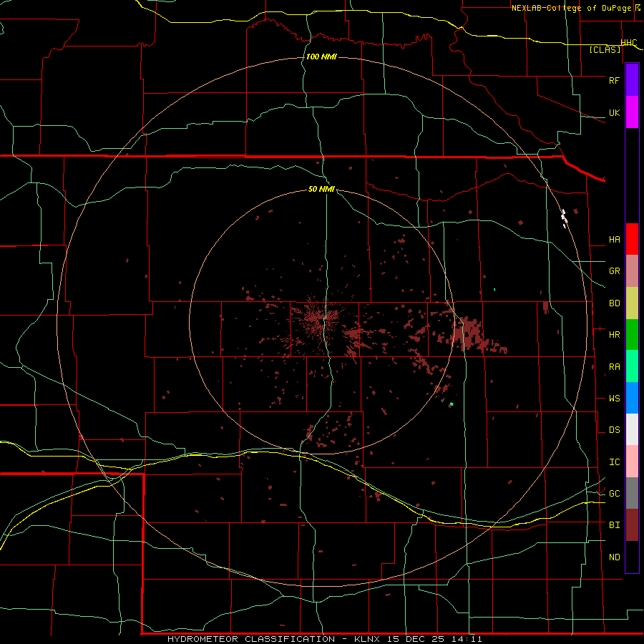Click the HYDROMETEOR CLASSIFICATION title text
Screen dimensions: 644x644
(251, 639)
